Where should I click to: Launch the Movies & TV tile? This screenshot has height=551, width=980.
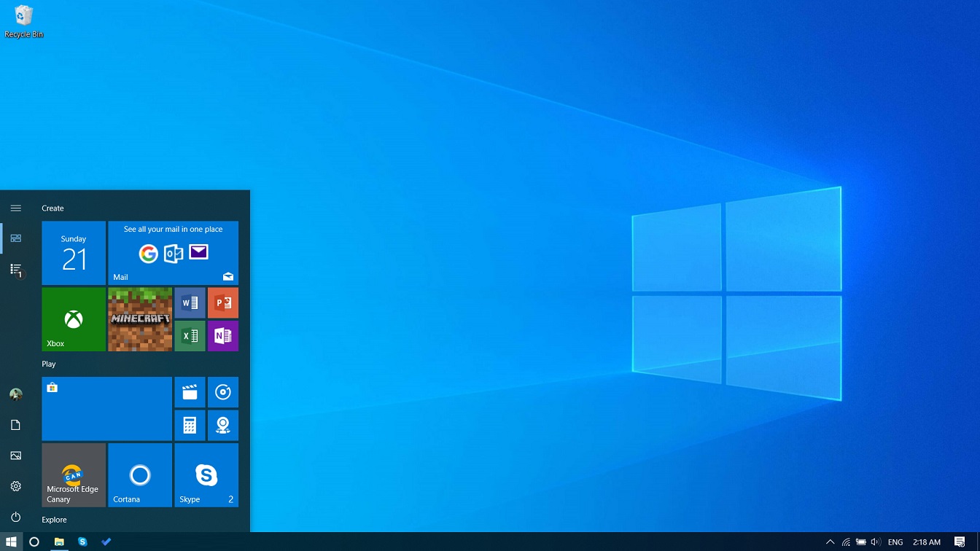point(190,391)
